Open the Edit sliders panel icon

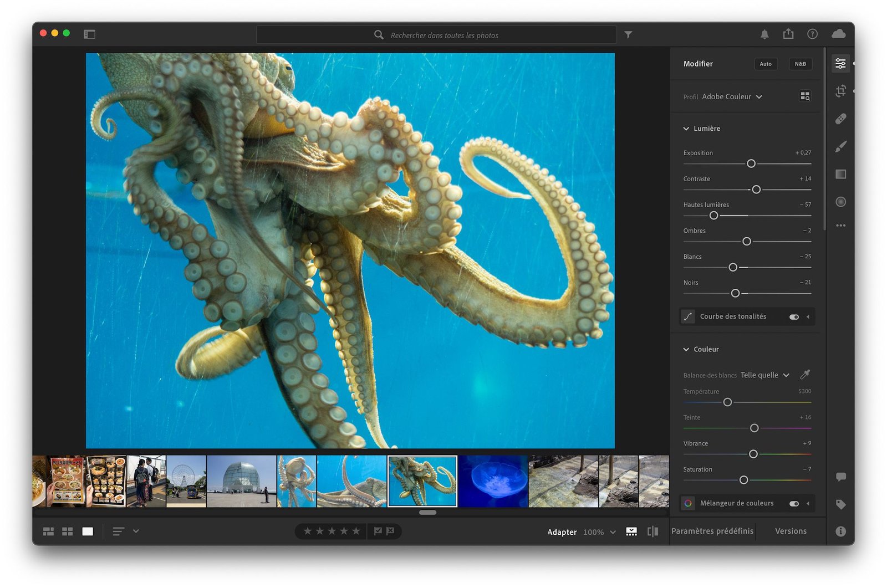pos(840,64)
